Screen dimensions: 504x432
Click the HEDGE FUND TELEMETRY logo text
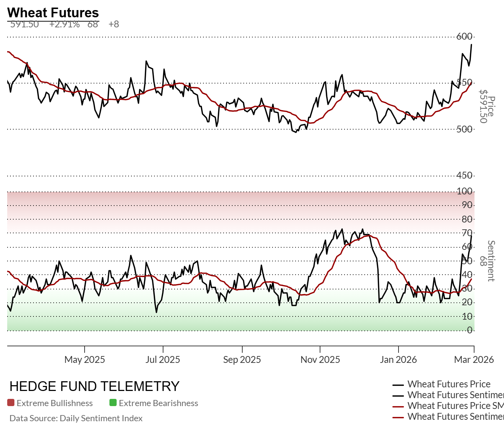tap(94, 386)
